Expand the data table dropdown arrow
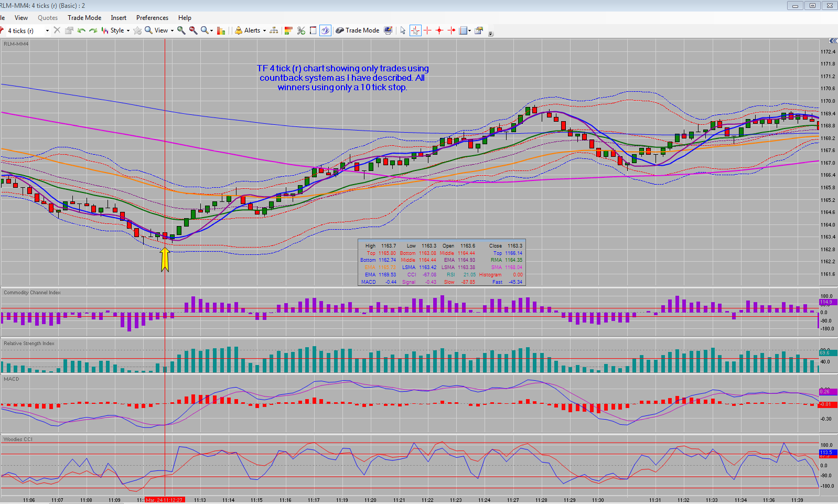Screen dimensions: 838x504 pyautogui.click(x=469, y=30)
